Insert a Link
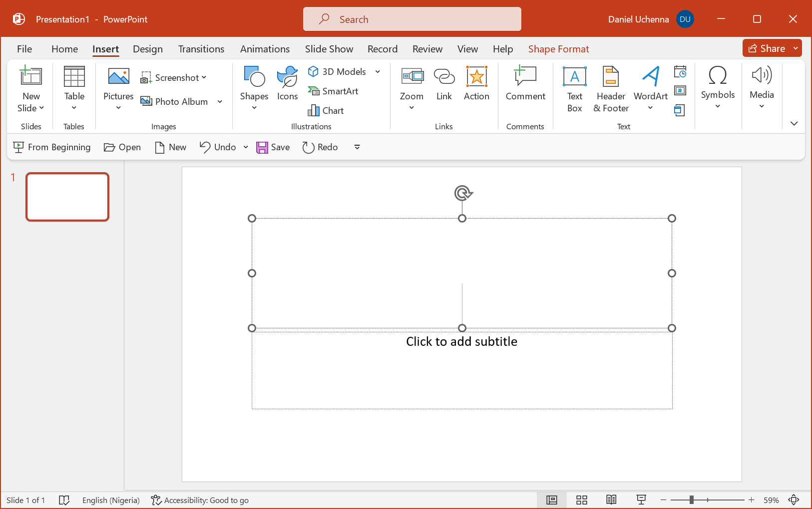Viewport: 812px width, 509px height. click(x=443, y=84)
